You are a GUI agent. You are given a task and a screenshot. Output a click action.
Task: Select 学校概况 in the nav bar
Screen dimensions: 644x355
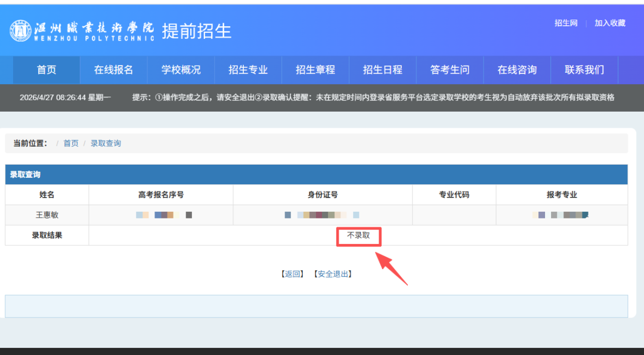coord(181,70)
